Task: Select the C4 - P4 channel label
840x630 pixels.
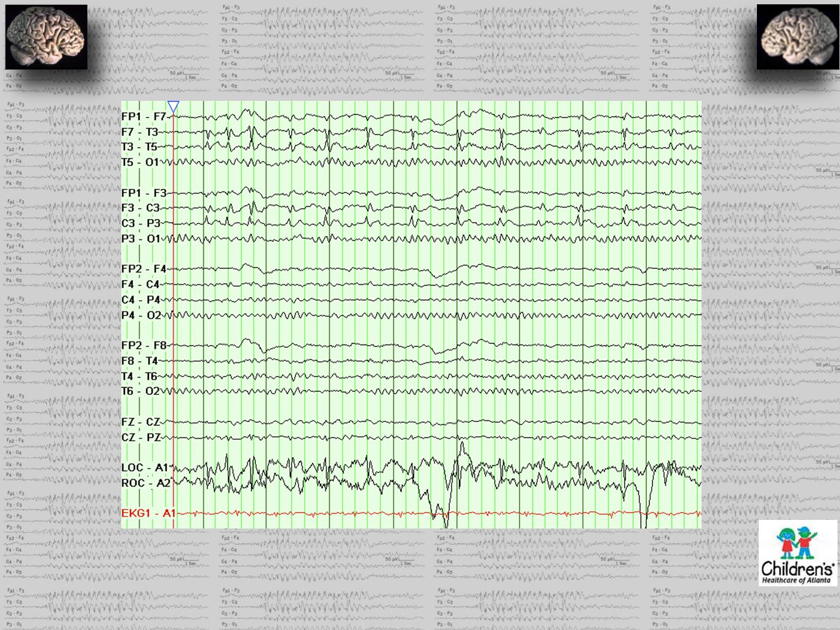Action: [141, 300]
